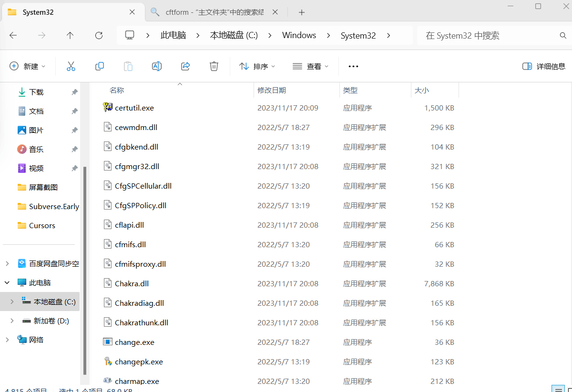Screen dimensions: 572x392
Task: Unpin Videos using its pin icon
Action: [74, 168]
